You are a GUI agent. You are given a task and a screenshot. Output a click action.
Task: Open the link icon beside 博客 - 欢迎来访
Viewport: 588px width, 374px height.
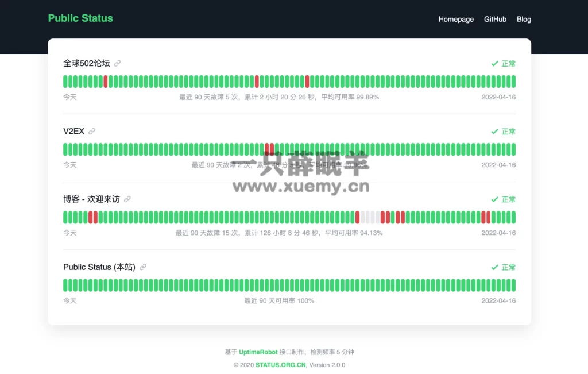(127, 199)
